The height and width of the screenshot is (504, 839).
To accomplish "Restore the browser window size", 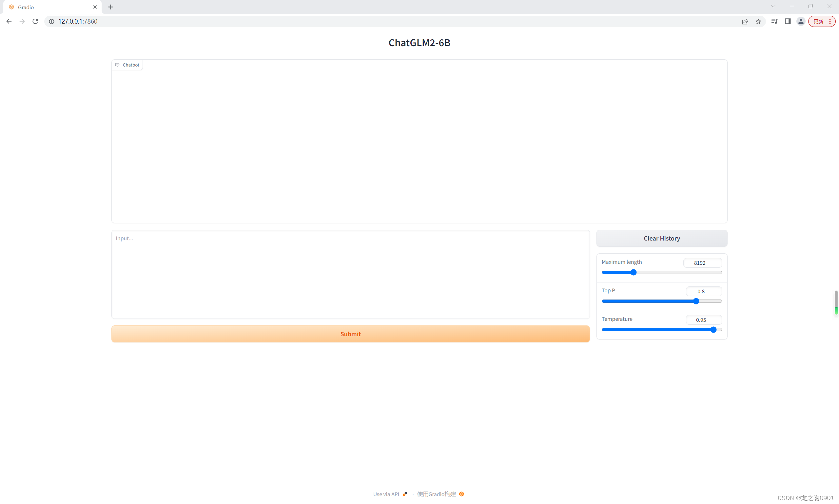I will pos(810,6).
